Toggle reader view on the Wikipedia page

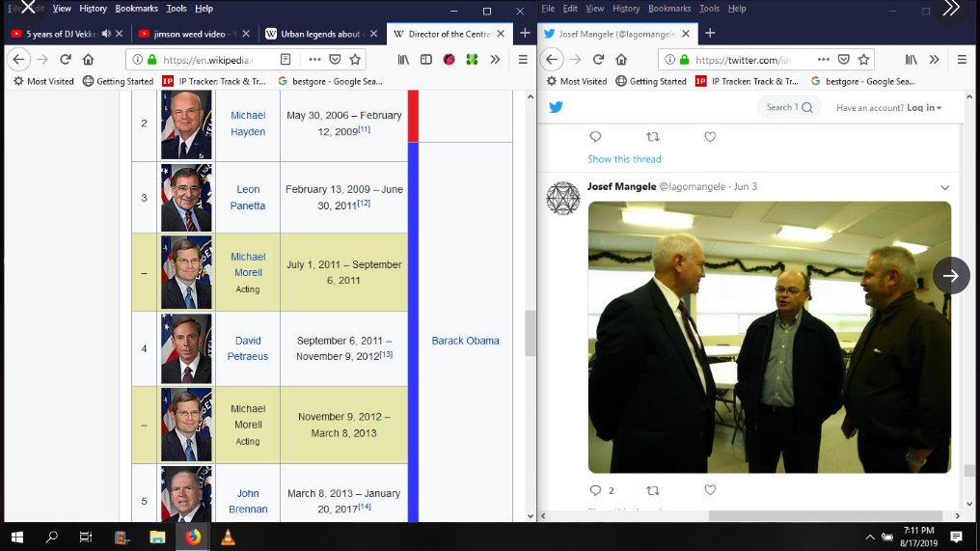coord(286,60)
